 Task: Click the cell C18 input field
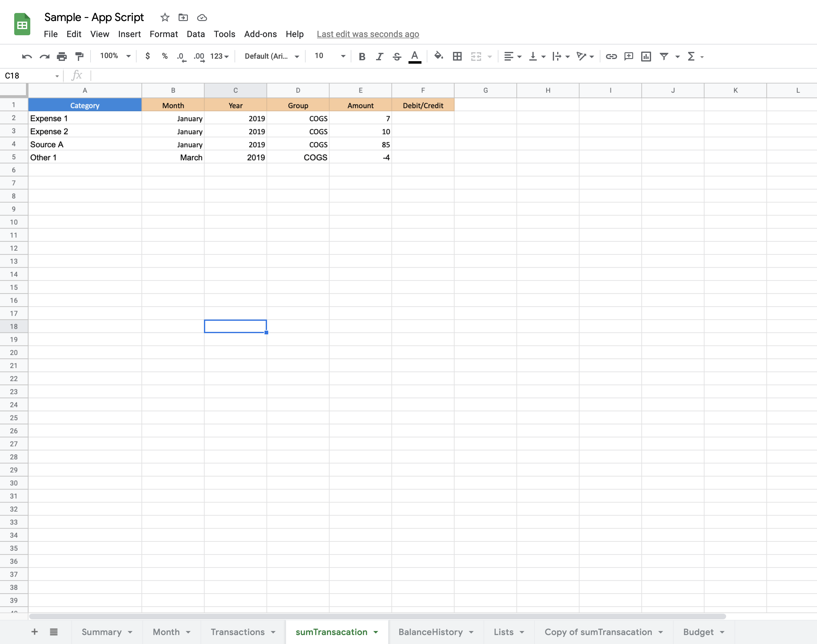(x=235, y=326)
